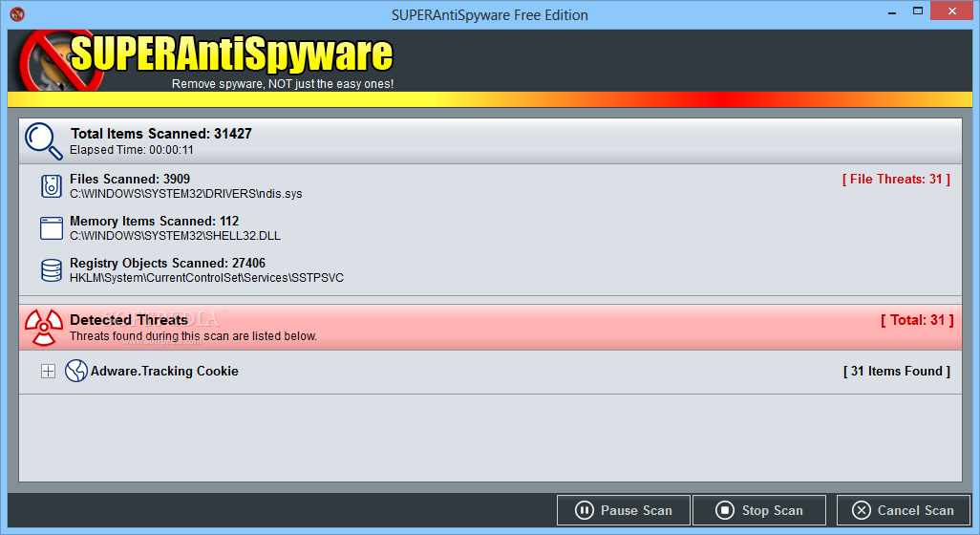Click the Files Scanned: 3909 label
The width and height of the screenshot is (980, 535).
click(130, 180)
